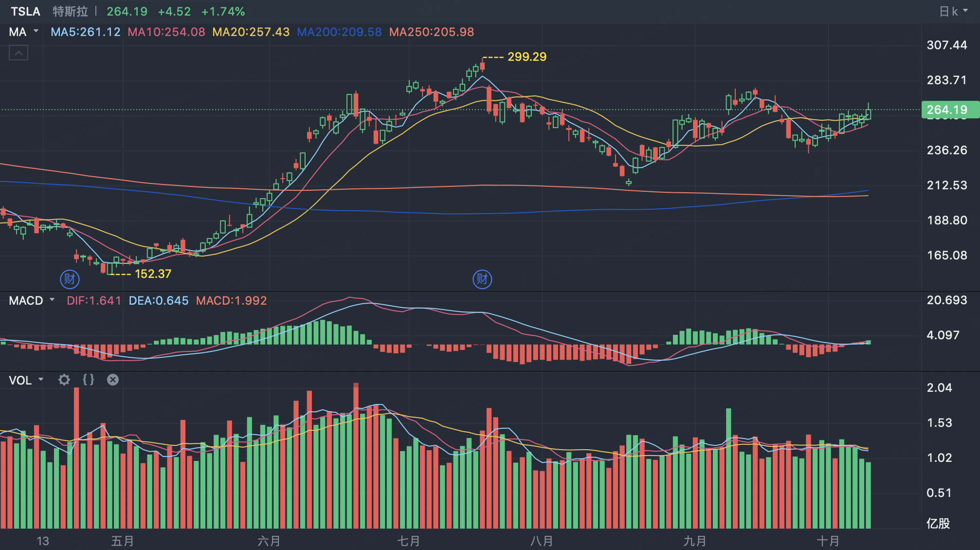
Task: Click the MA200:209.58 legend value
Action: (340, 32)
